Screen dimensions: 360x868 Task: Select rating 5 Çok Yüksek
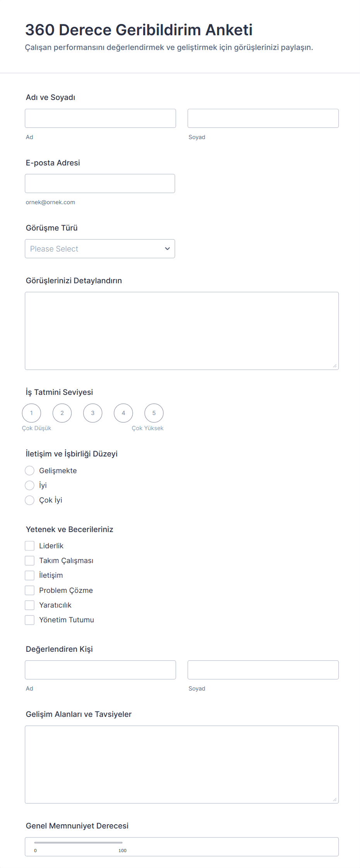tap(154, 413)
